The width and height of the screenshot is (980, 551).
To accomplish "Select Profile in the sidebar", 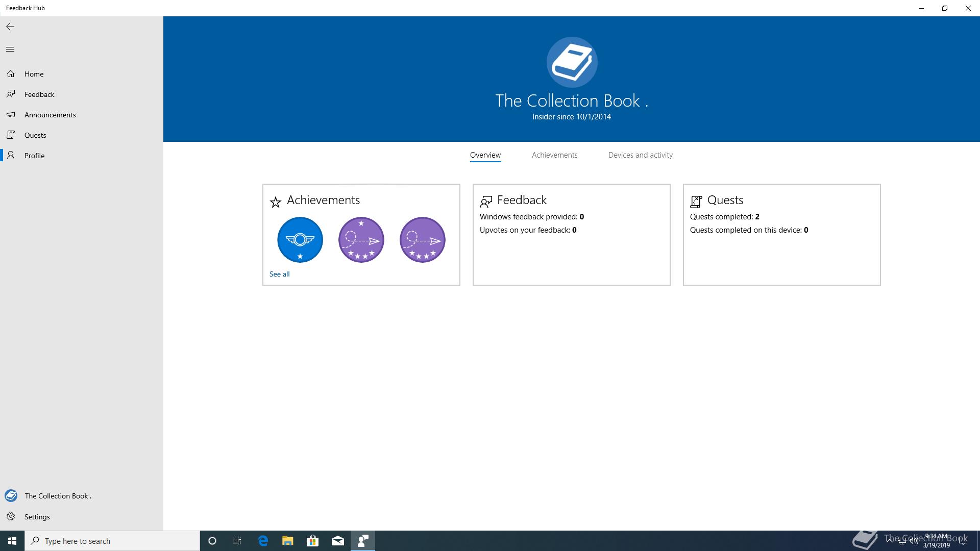I will tap(34, 156).
